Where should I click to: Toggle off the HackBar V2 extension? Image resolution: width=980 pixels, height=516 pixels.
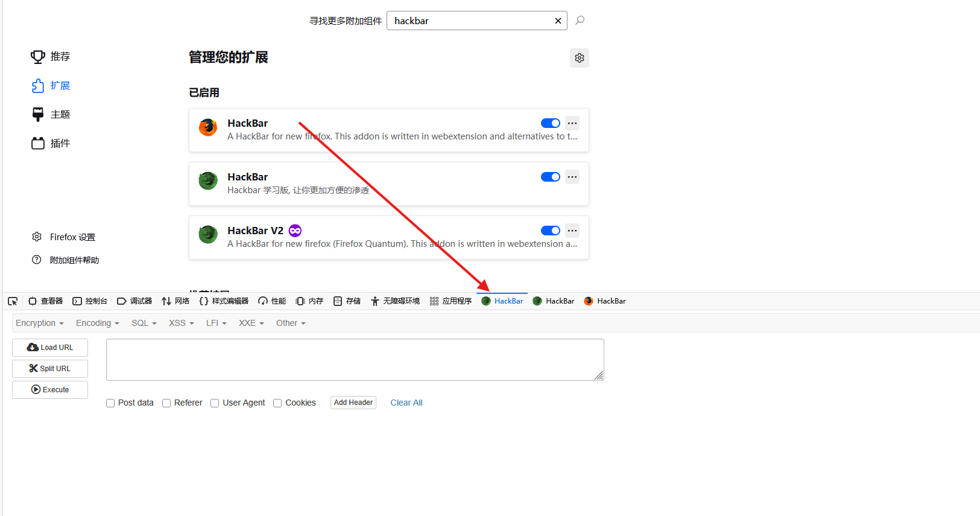pyautogui.click(x=551, y=231)
